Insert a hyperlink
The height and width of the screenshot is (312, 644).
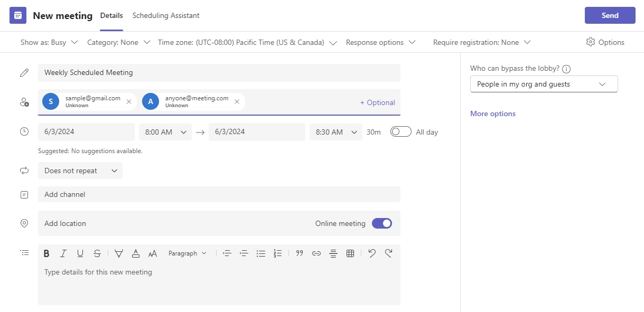[x=316, y=253]
